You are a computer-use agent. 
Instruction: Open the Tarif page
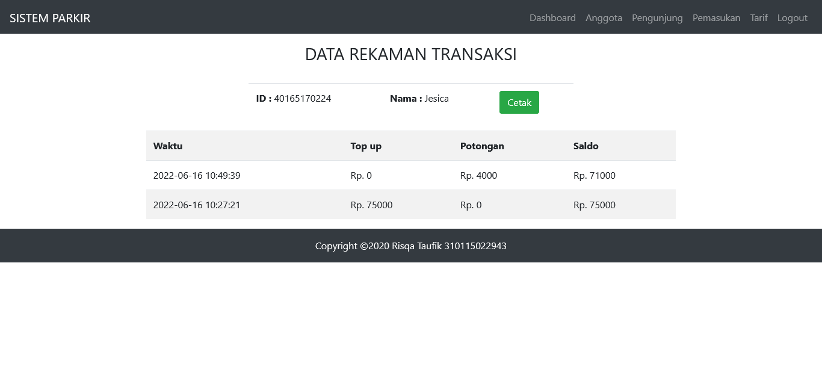pos(759,18)
